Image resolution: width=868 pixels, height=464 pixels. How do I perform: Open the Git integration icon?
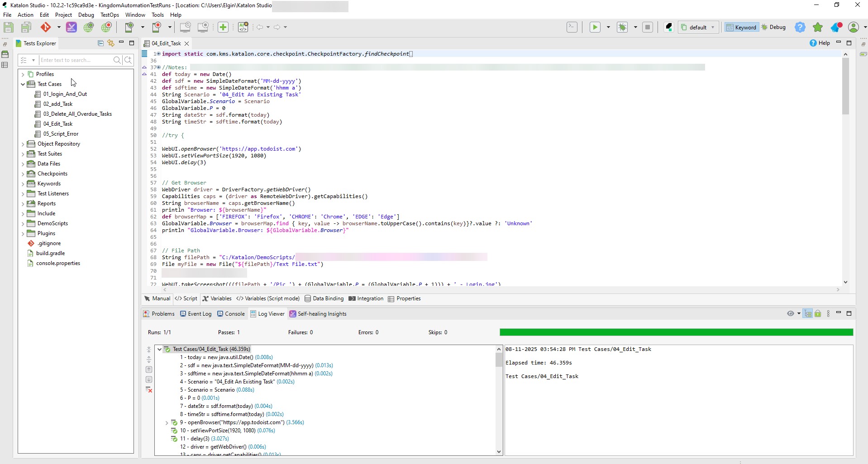click(46, 27)
